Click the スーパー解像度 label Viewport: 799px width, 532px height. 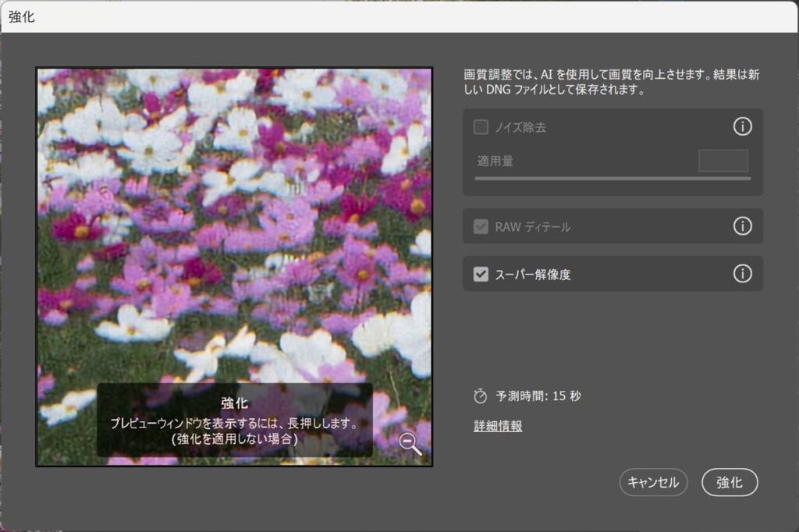(532, 275)
